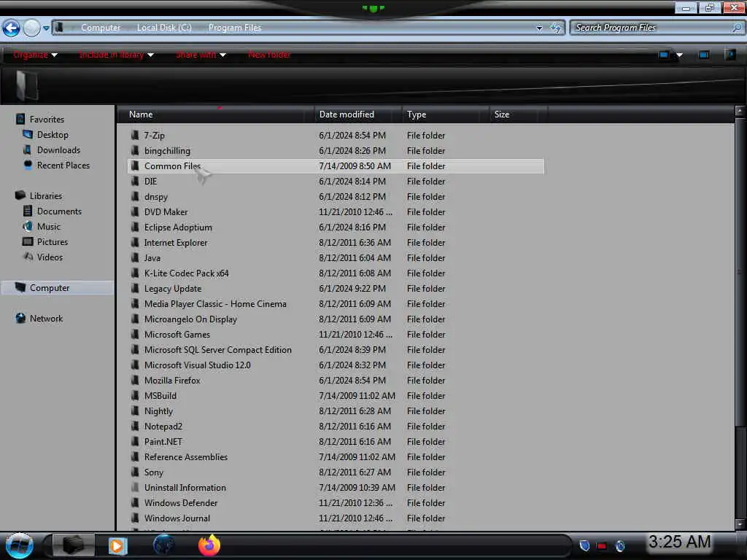
Task: Open Recent Places in navigation pane
Action: point(63,166)
